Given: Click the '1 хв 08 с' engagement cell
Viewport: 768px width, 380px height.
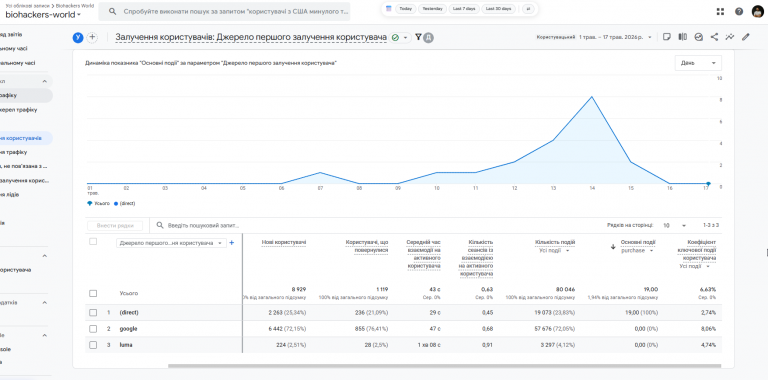Looking at the screenshot, I should 429,345.
